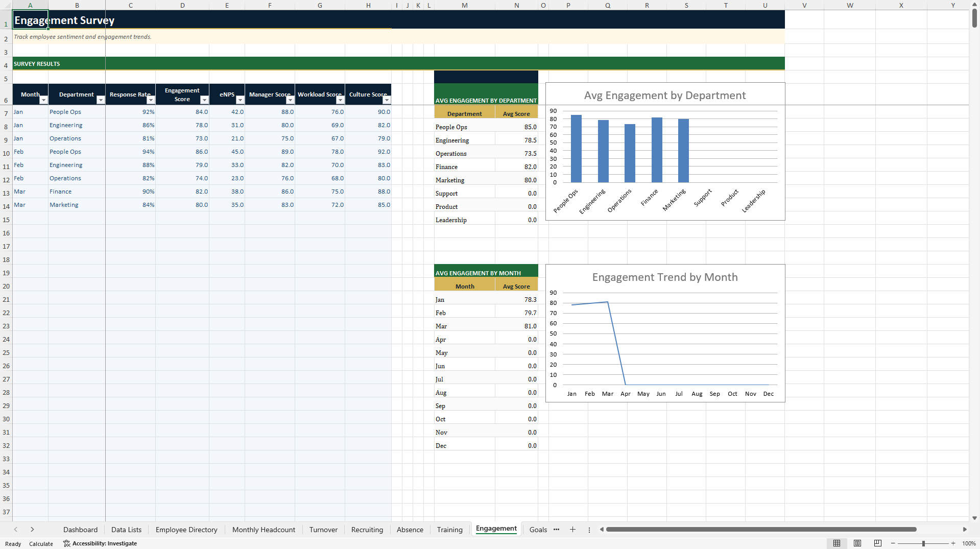Select eNPS value 21.0 cell
The image size is (980, 549).
point(227,138)
